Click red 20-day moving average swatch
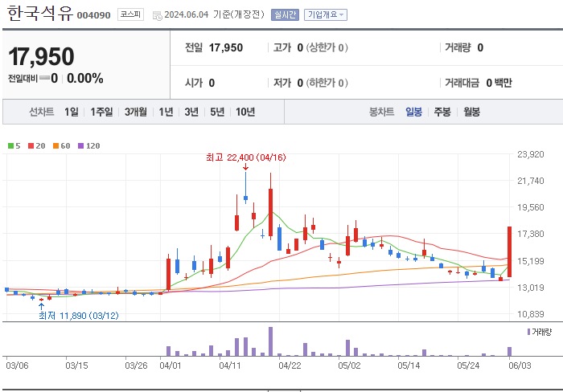The height and width of the screenshot is (392, 563). coord(31,145)
